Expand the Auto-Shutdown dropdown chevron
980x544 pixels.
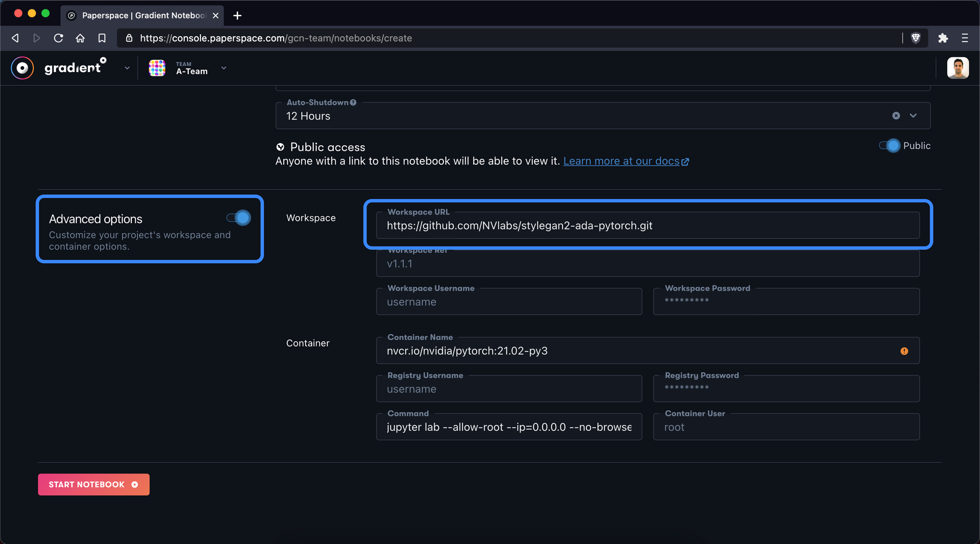point(913,116)
